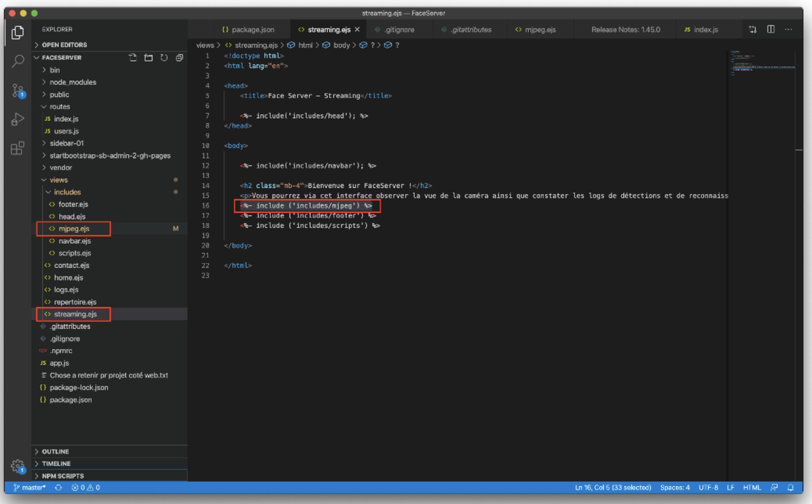The height and width of the screenshot is (504, 812).
Task: Switch to the package.json tab
Action: pyautogui.click(x=247, y=29)
